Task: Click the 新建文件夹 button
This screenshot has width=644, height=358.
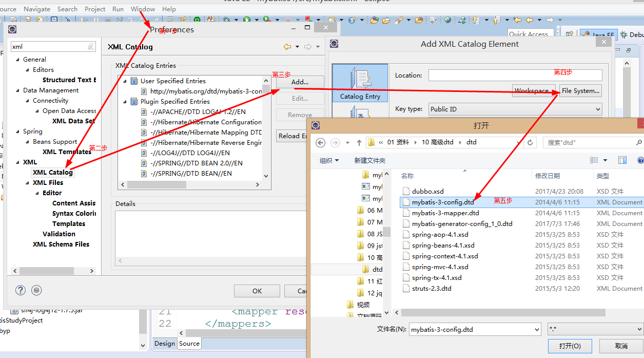Action: [x=369, y=160]
